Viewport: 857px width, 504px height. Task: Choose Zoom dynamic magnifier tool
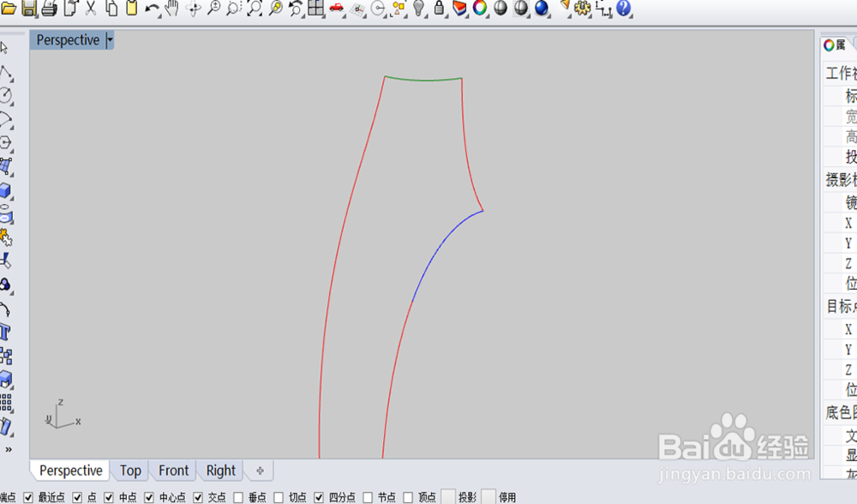point(213,9)
